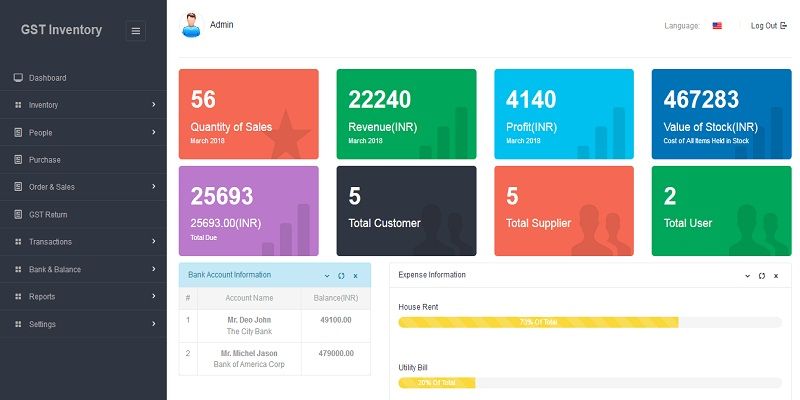The width and height of the screenshot is (800, 400).
Task: Open the Profit(INR) card
Action: 564,114
